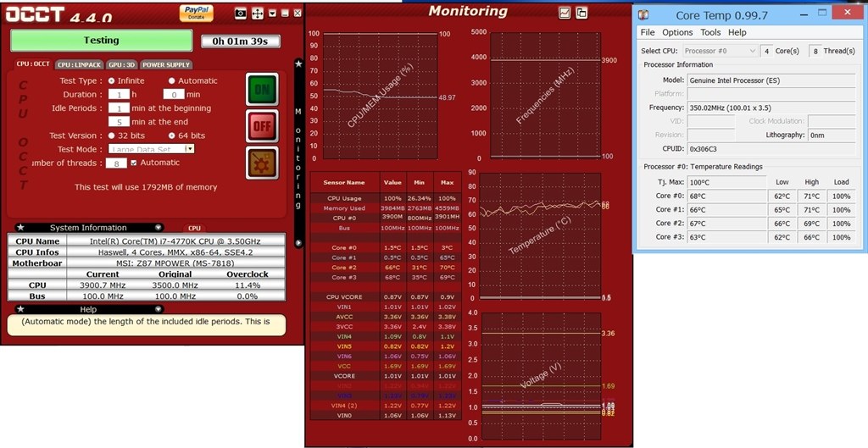Open Help menu in Core Temp
This screenshot has height=448, width=868.
[737, 33]
